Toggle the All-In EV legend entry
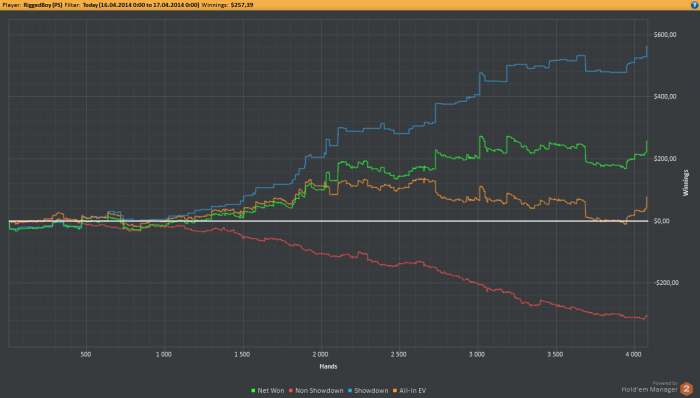 [410, 390]
